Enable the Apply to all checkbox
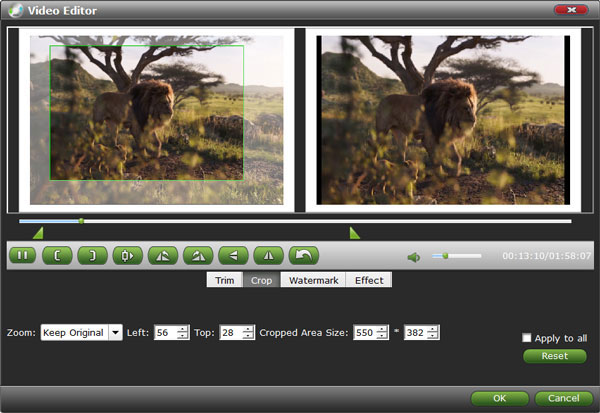This screenshot has width=600, height=413. click(x=527, y=338)
